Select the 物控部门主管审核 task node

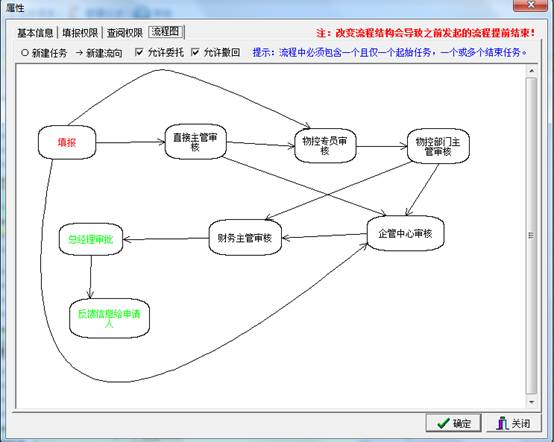[x=438, y=146]
